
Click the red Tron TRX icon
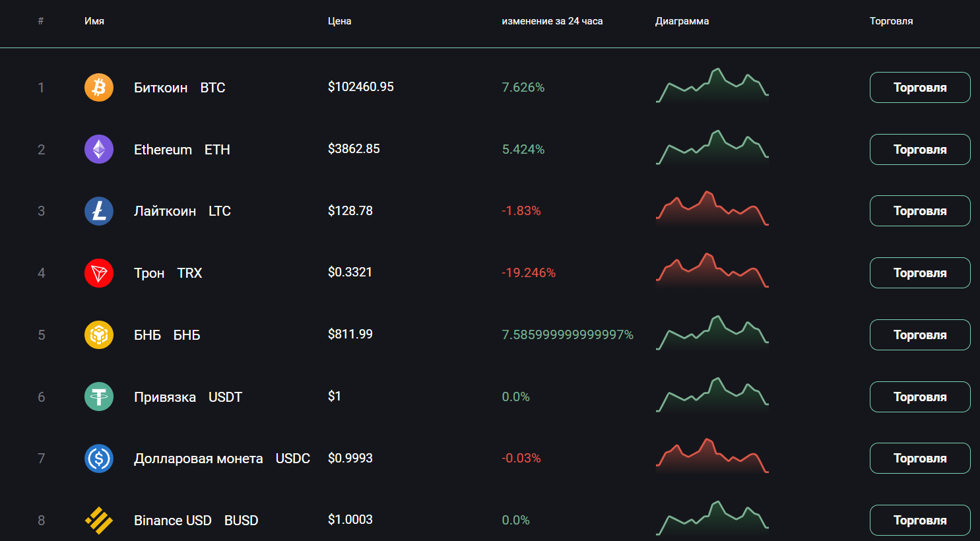coord(99,273)
